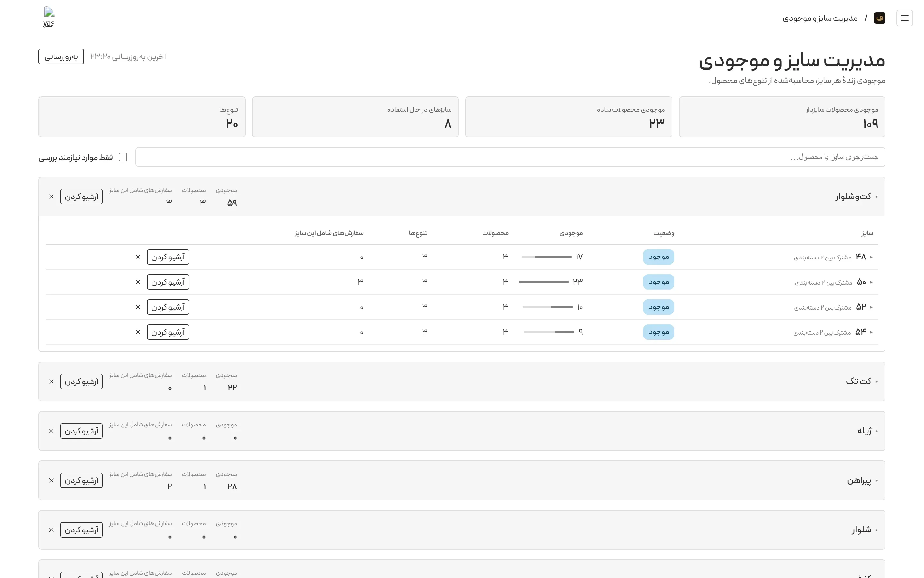
Task: Expand the شلوار category
Action: point(876,530)
